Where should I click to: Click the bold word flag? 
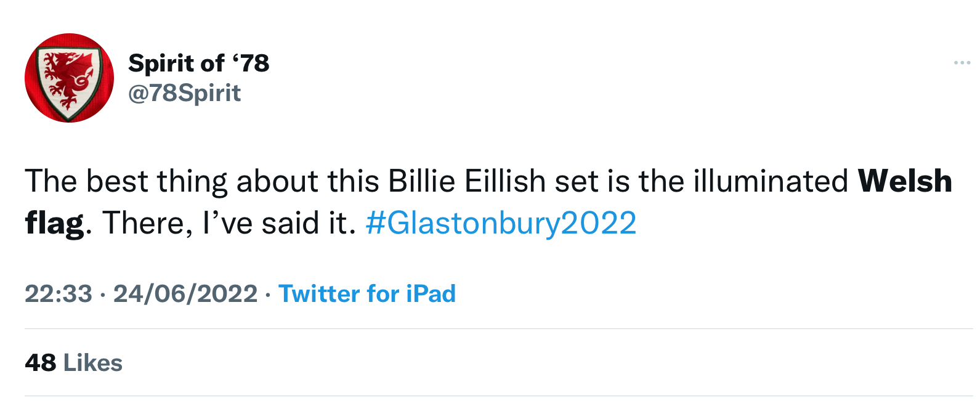[x=54, y=224]
